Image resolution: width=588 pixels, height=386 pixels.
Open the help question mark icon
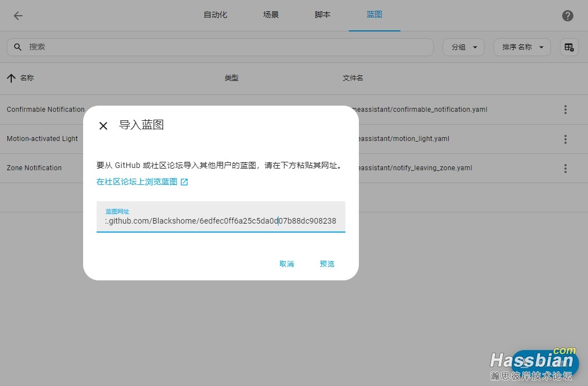tap(567, 16)
